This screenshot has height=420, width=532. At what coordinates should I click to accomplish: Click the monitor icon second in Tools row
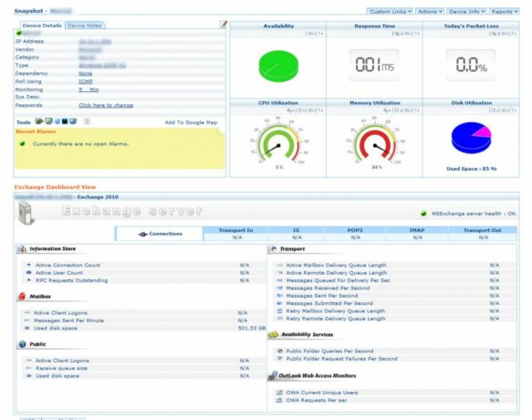(x=49, y=121)
